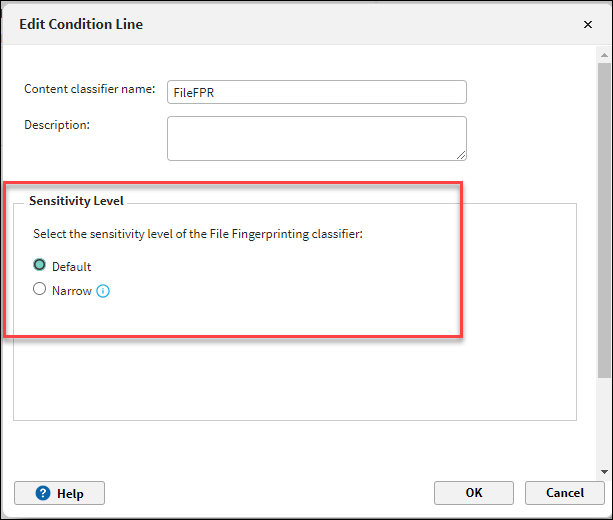Click the 'Description:' field label
The height and width of the screenshot is (520, 613).
tap(57, 125)
